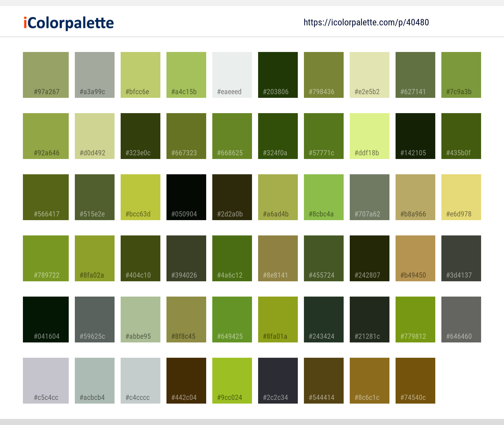Pick the #acbcb4 swatch
This screenshot has width=504, height=425.
pyautogui.click(x=95, y=381)
